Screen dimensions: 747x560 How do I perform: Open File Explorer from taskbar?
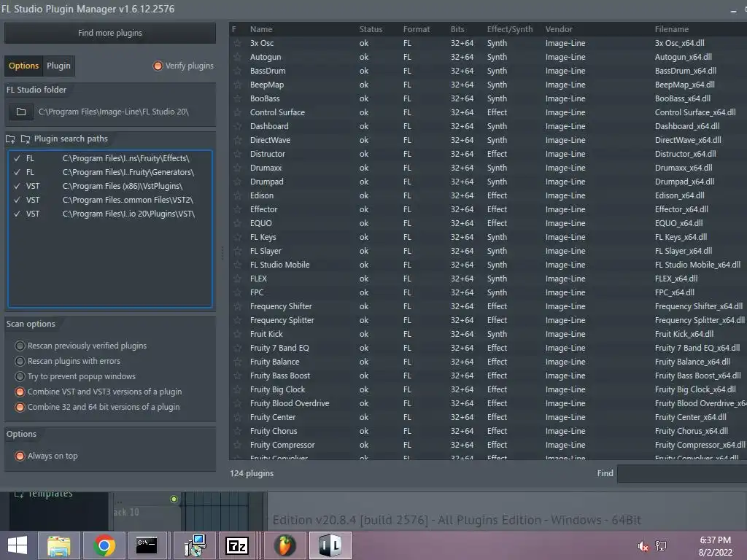coord(59,545)
